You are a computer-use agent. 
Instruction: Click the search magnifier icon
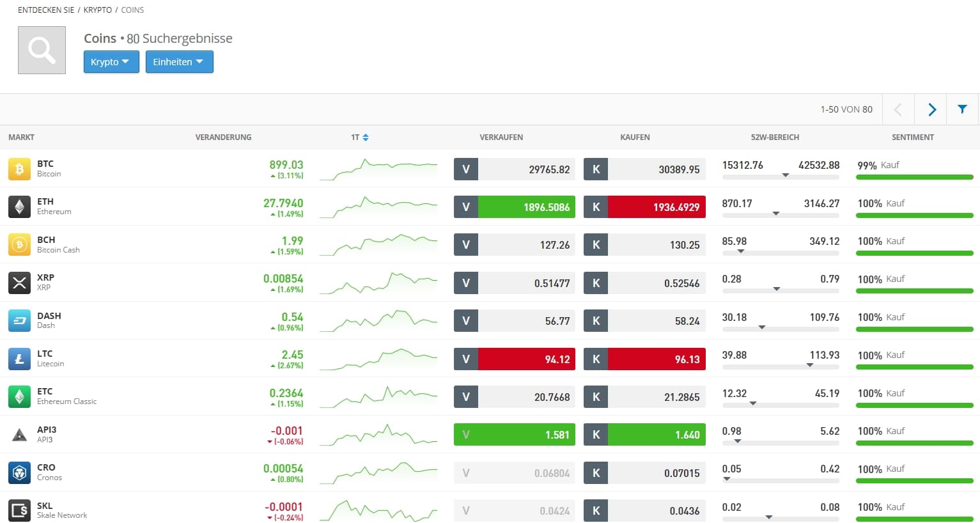coord(42,50)
